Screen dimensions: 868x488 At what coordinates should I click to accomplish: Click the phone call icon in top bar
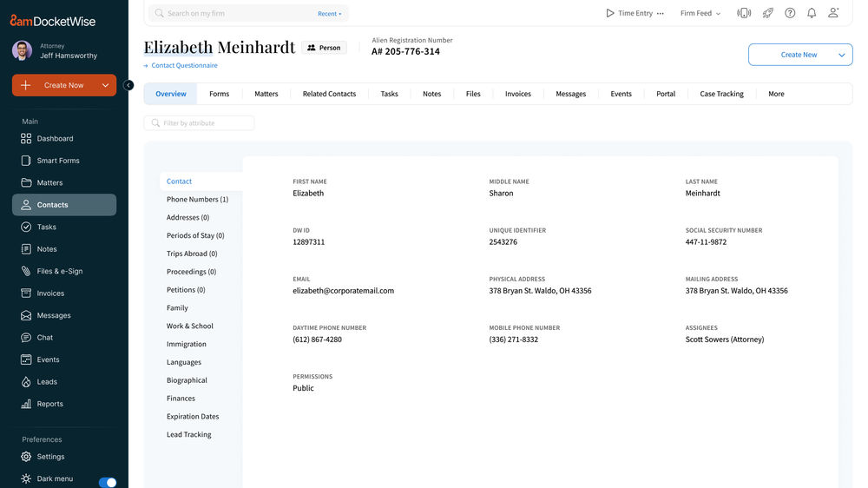coord(744,13)
